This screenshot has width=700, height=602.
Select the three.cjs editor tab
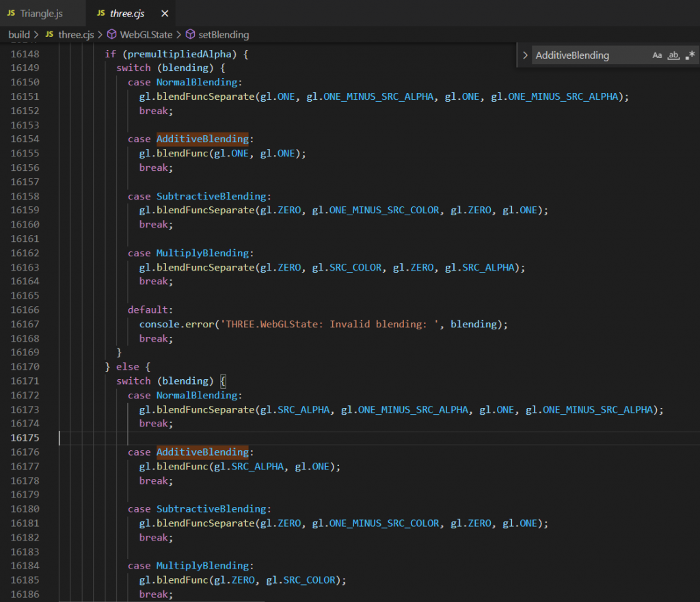(x=127, y=14)
